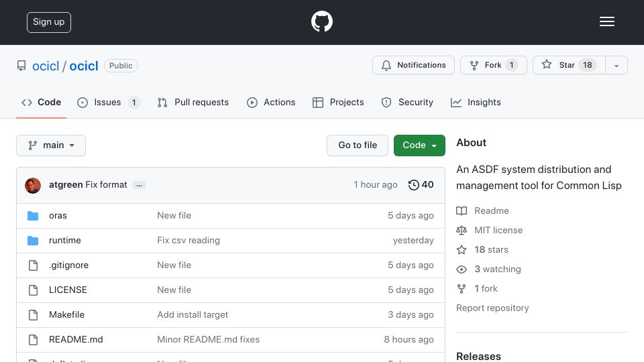Click the Fork button
The width and height of the screenshot is (644, 362).
tap(493, 65)
